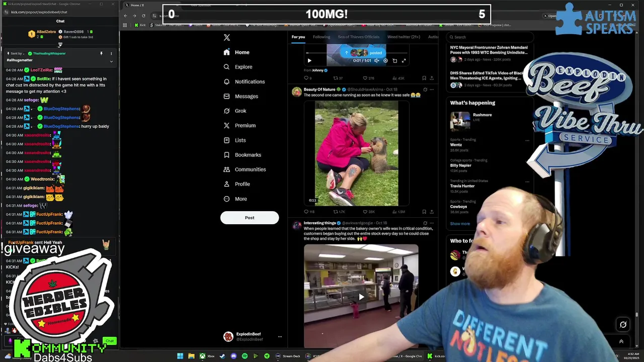644x362 pixels.
Task: Mute the top video's sound
Action: (x=376, y=60)
